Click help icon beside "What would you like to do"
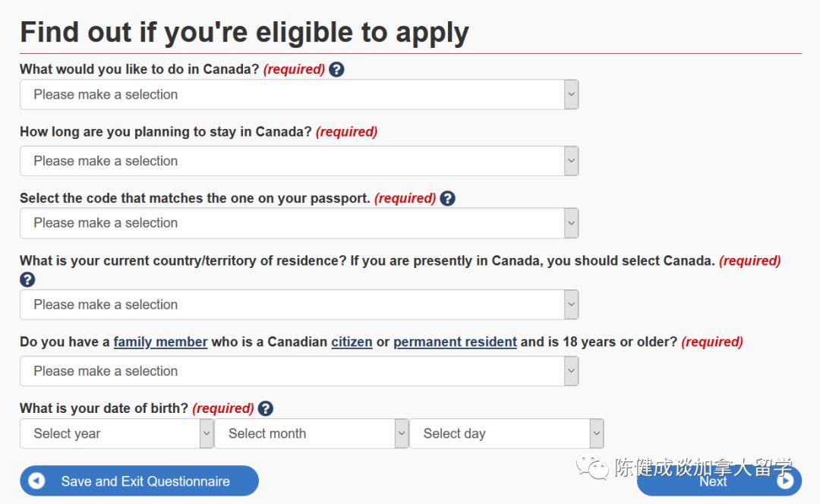 click(x=337, y=69)
